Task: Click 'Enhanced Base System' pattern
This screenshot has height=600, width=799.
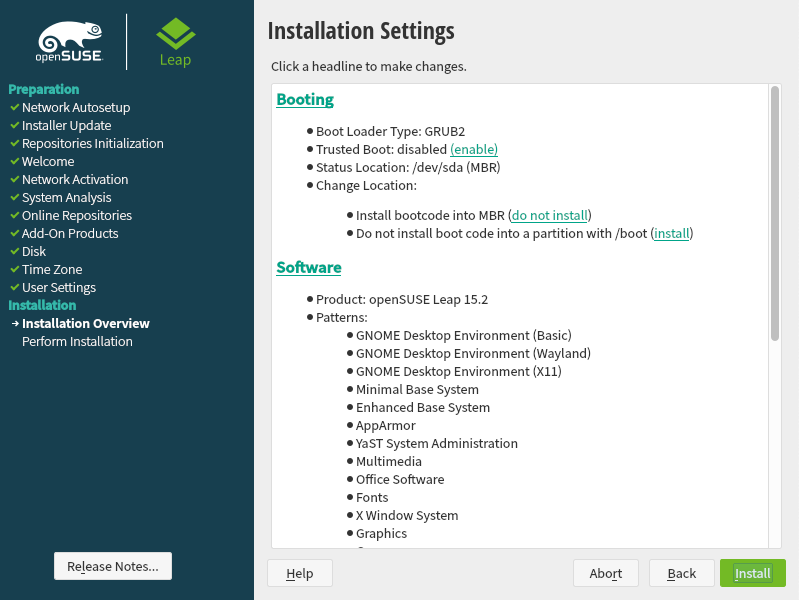Action: [x=423, y=407]
